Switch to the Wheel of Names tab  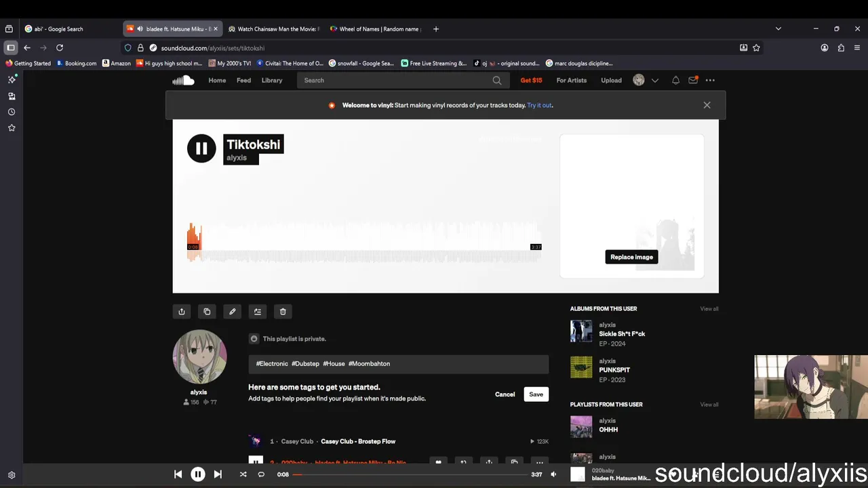tap(376, 29)
